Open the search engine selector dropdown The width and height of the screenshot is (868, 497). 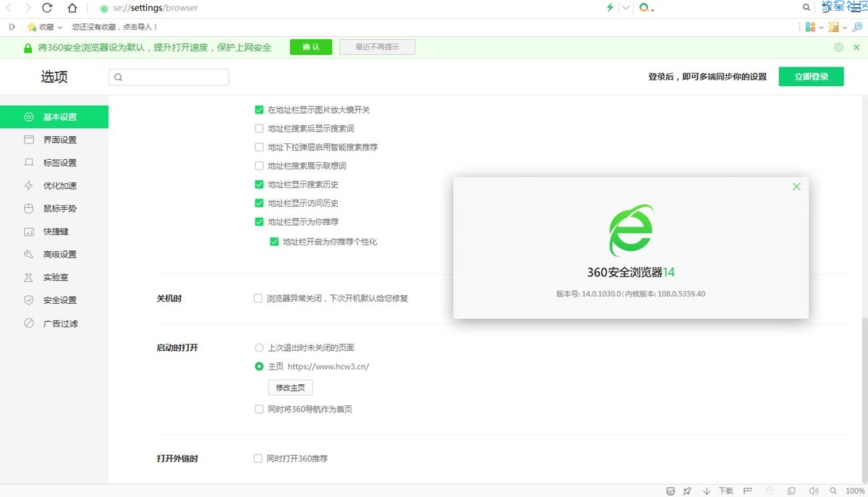click(x=647, y=8)
